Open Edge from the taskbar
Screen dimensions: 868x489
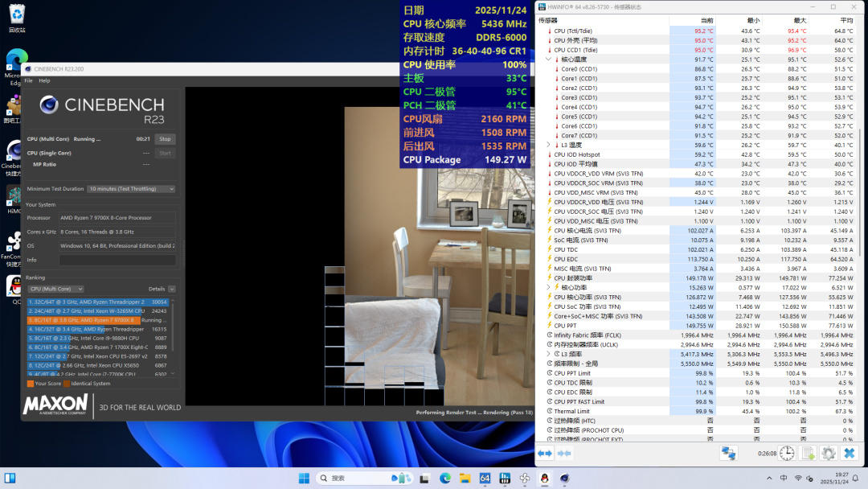(445, 478)
